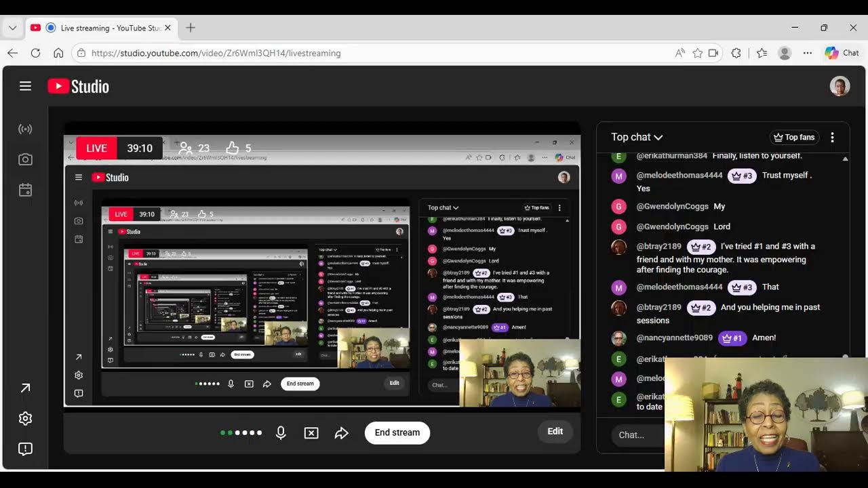Click the End stream button
Screen dimensions: 868x488
(397, 432)
